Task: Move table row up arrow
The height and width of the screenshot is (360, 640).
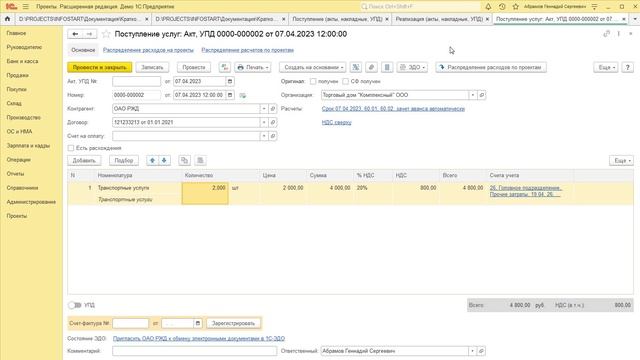Action: (x=152, y=160)
